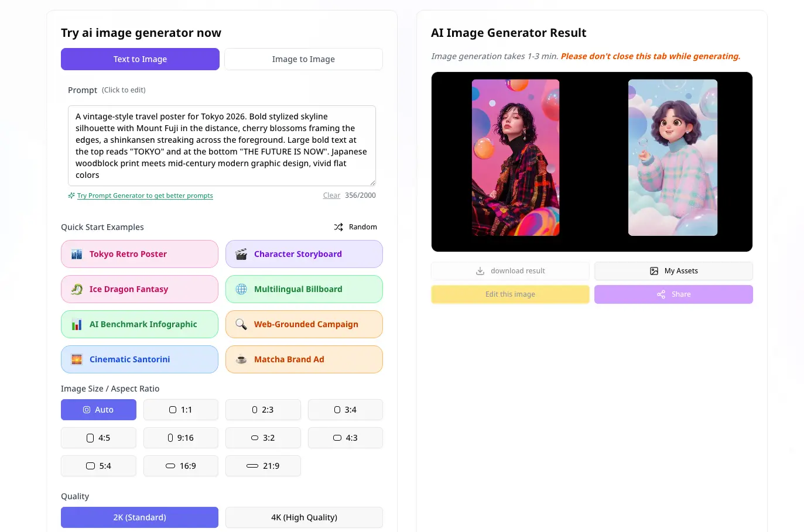This screenshot has height=532, width=804.
Task: Click the left generated image thumbnail
Action: (x=515, y=157)
